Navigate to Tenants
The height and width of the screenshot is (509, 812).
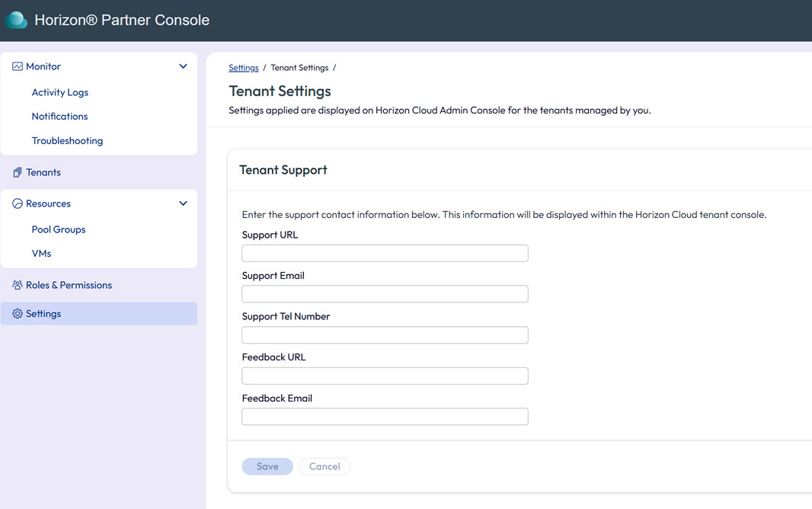coord(43,172)
